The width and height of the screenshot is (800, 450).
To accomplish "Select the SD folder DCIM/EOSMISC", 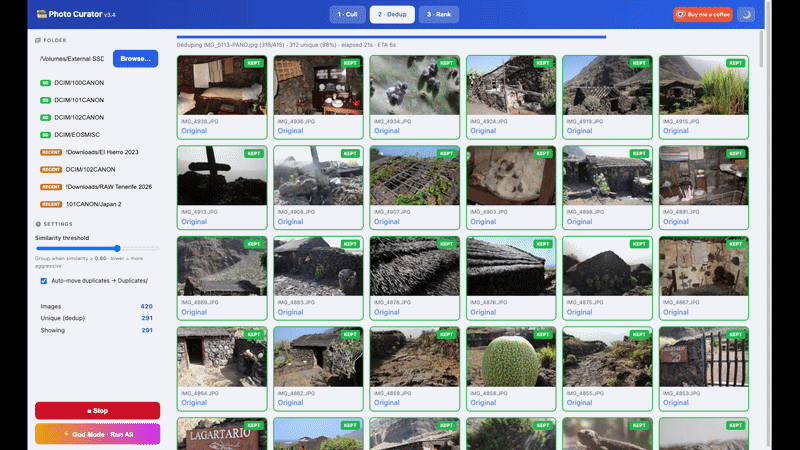I will [x=97, y=135].
